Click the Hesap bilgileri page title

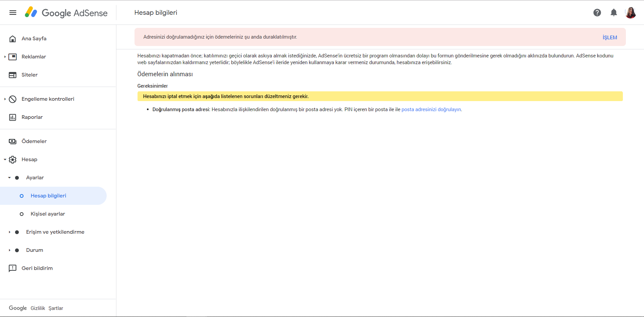pyautogui.click(x=156, y=13)
